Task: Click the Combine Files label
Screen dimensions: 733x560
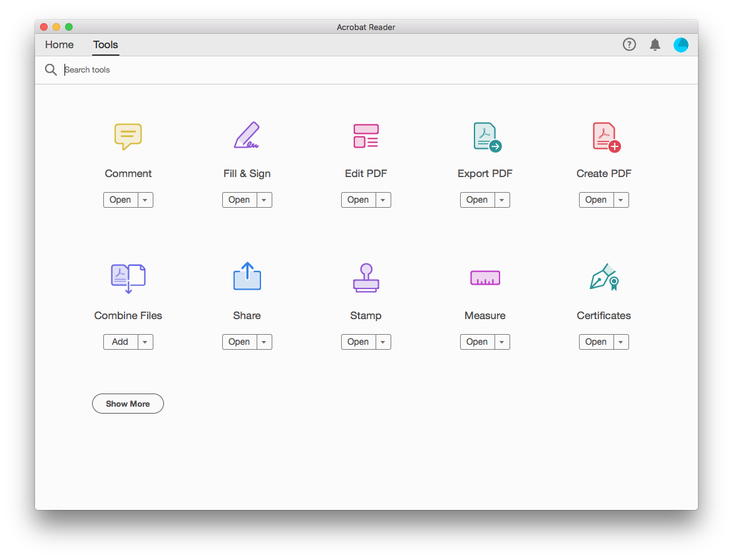Action: [128, 315]
